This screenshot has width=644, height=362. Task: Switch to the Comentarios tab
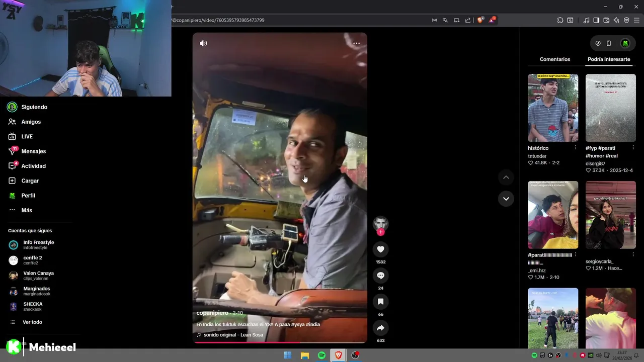pos(555,59)
